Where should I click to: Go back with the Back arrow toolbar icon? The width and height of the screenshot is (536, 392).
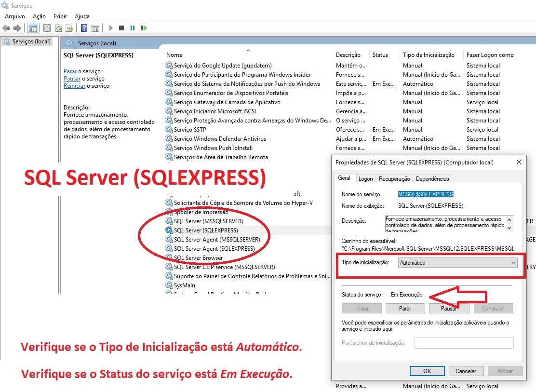6,28
